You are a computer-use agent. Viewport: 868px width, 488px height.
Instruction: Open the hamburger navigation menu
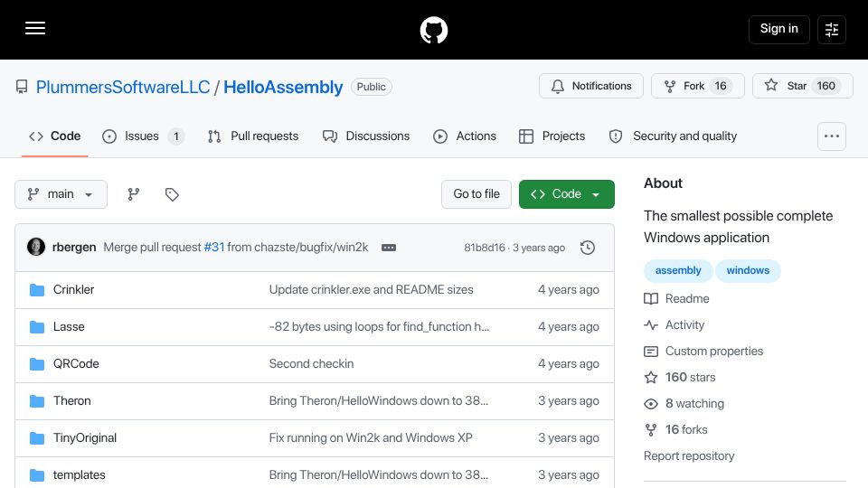click(x=35, y=28)
